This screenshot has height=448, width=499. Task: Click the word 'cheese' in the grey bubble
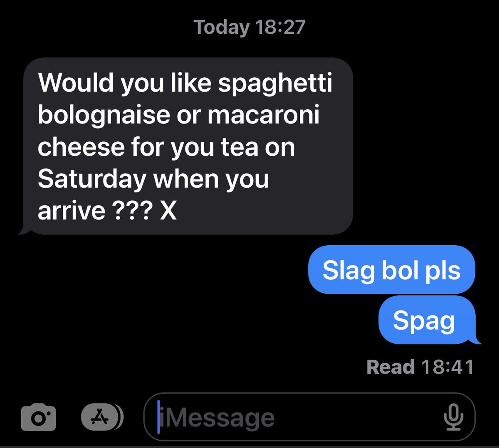[x=79, y=148]
